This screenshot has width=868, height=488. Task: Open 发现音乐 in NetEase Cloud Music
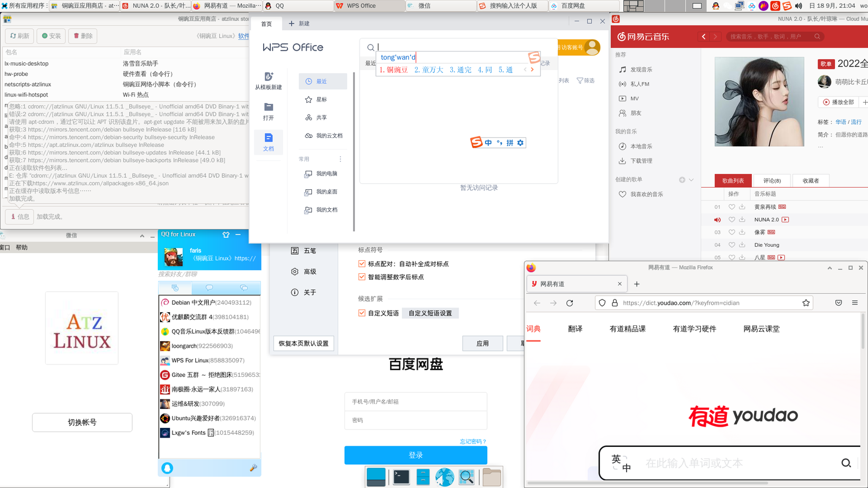click(x=636, y=70)
